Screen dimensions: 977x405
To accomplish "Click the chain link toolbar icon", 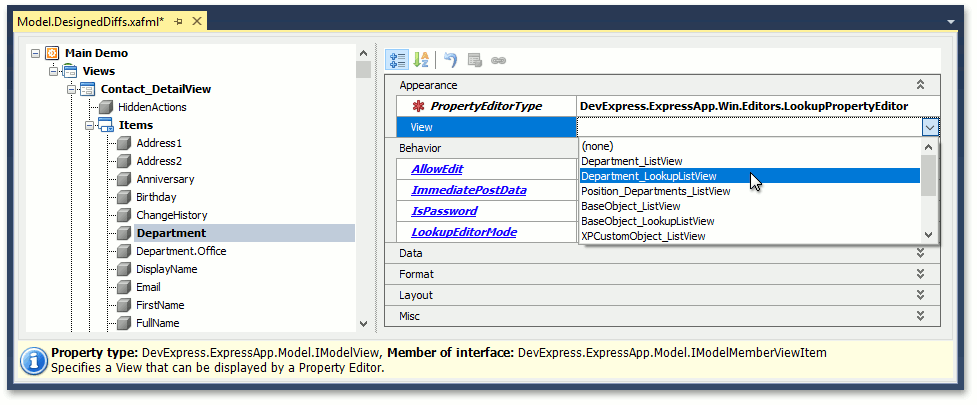I will point(498,60).
